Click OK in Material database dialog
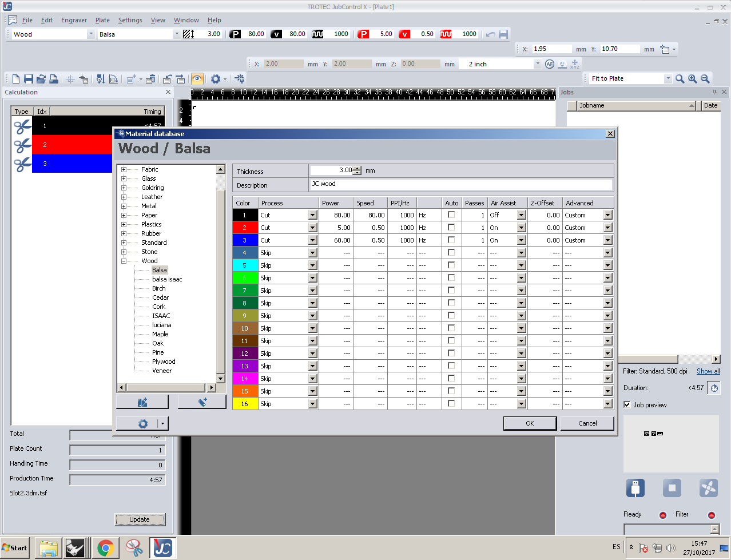 coord(529,423)
